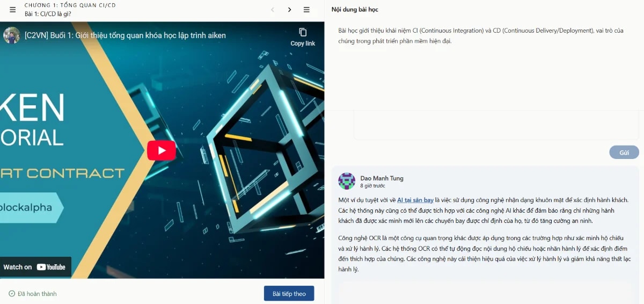Go to previous lesson with left chevron

(273, 10)
